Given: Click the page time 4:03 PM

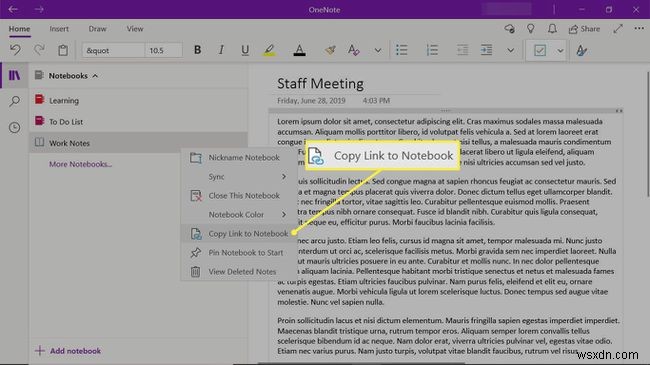Looking at the screenshot, I should (376, 100).
